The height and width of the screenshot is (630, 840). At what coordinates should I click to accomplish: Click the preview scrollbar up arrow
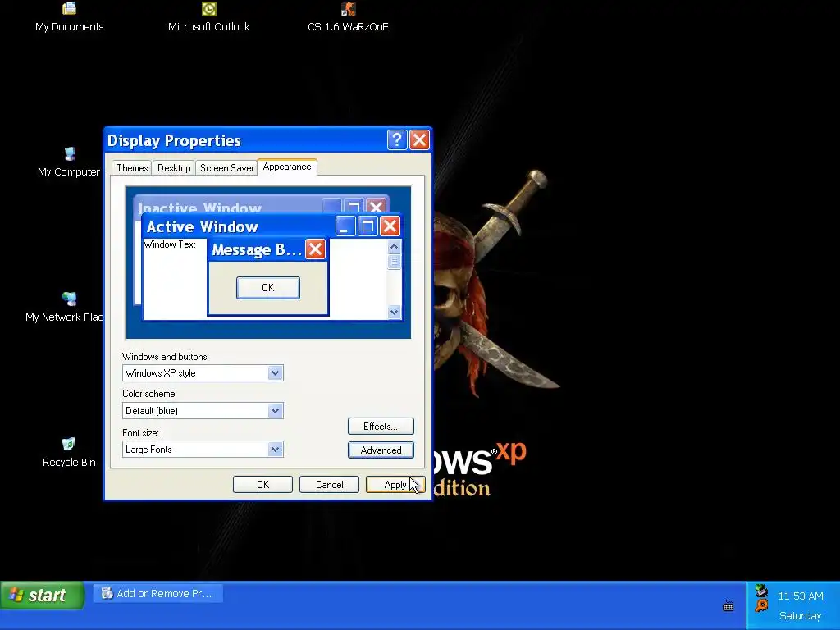(395, 246)
